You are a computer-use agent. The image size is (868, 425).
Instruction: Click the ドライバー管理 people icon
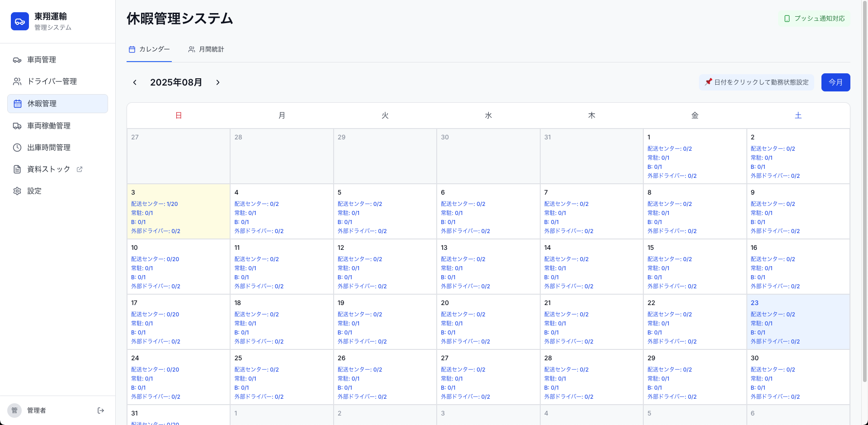coord(17,81)
